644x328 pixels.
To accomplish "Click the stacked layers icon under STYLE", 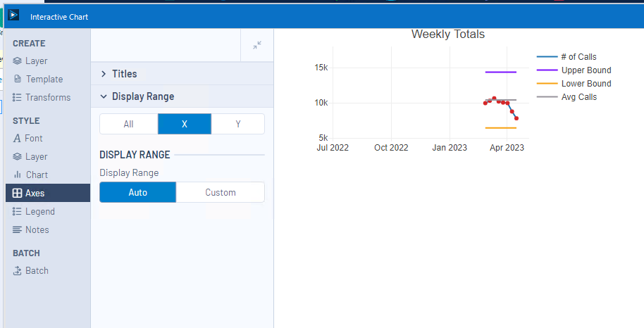I will coord(17,156).
